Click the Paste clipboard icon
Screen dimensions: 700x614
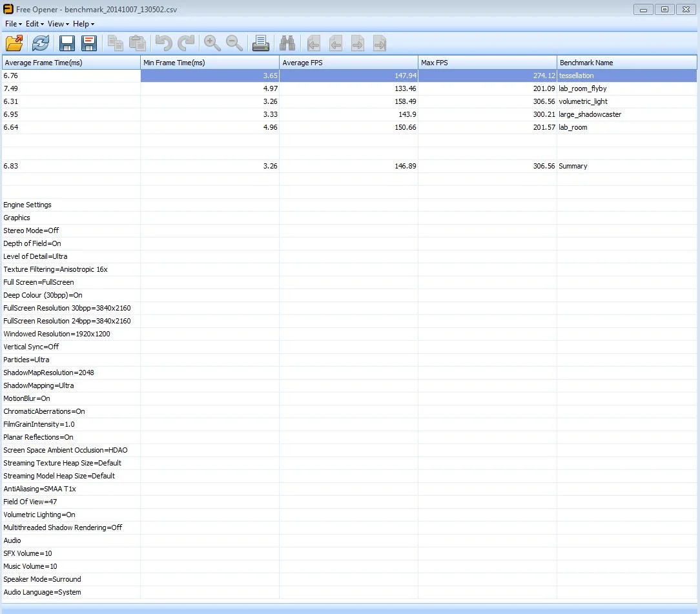coord(138,43)
